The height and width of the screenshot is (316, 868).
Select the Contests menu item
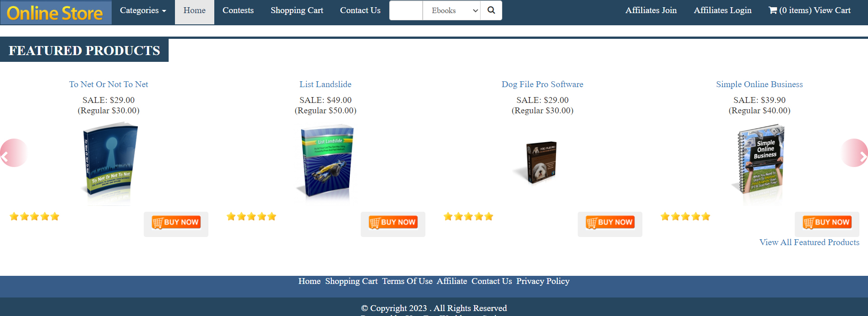238,10
